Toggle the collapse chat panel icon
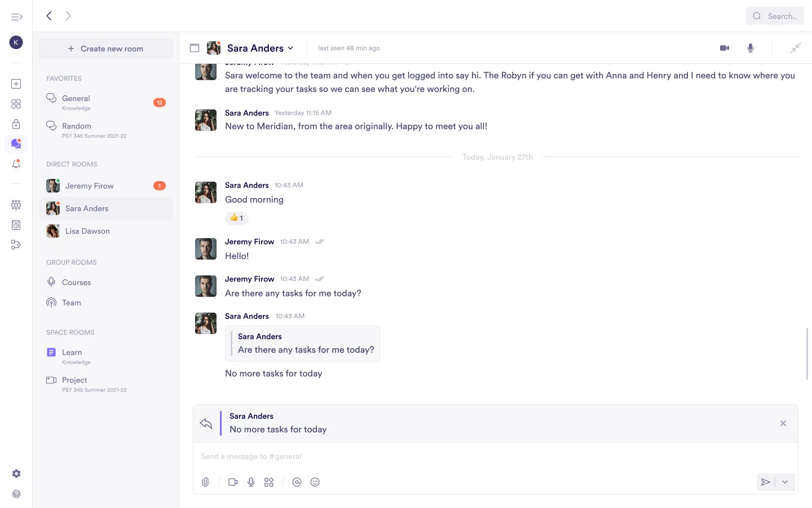Image resolution: width=812 pixels, height=508 pixels. click(x=795, y=48)
